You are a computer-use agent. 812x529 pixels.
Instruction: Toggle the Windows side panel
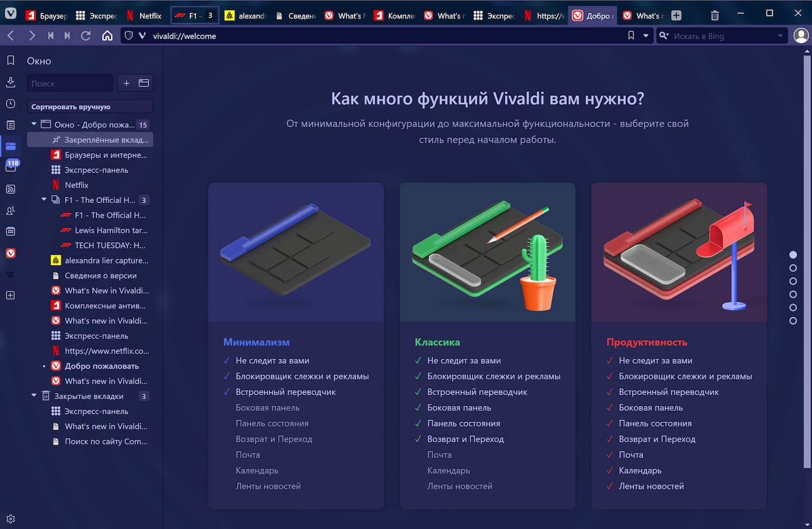pos(10,146)
